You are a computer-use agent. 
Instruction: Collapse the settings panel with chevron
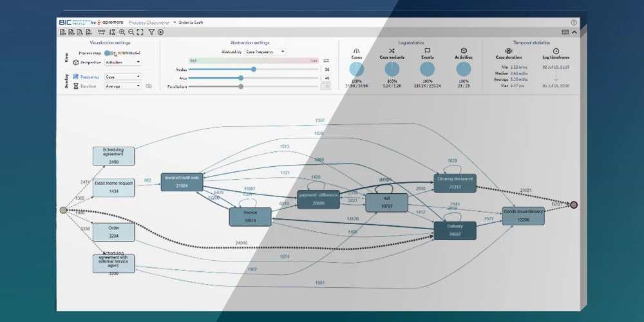click(574, 32)
